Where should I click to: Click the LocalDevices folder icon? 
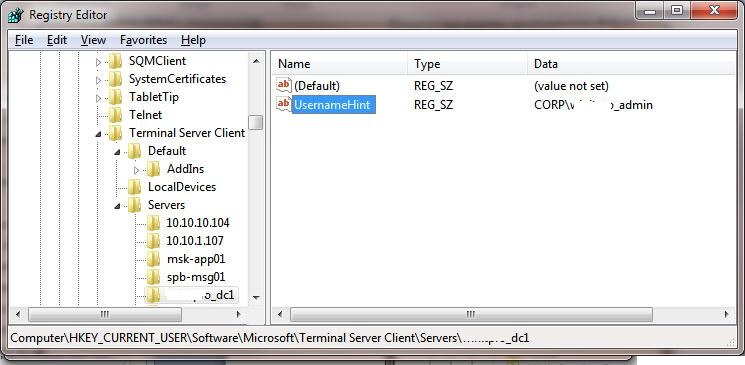point(134,187)
